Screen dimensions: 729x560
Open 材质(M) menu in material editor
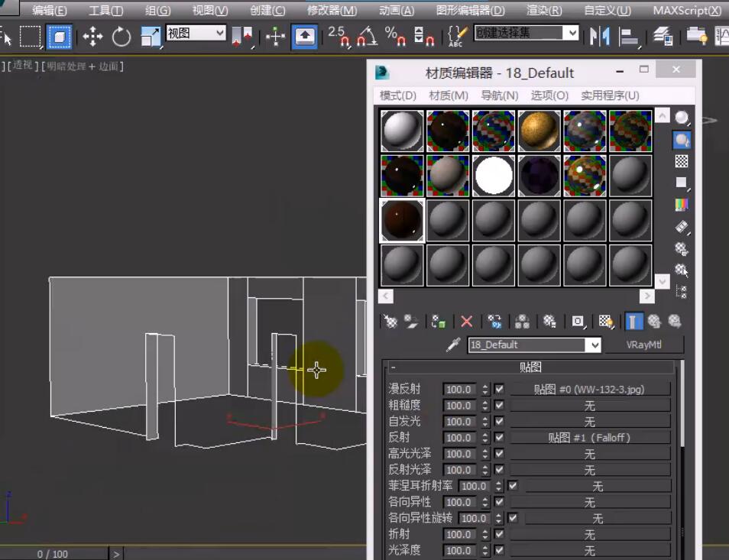click(449, 95)
